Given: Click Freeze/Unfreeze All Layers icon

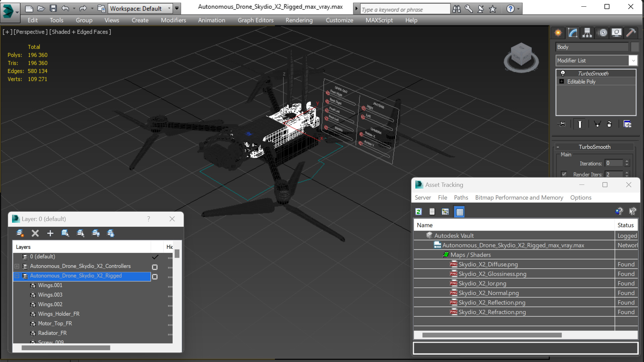Looking at the screenshot, I should point(111,233).
